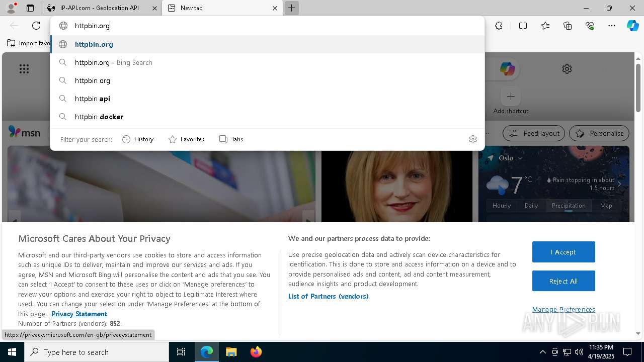Open List of Partners (vendors) link
Screen dimensions: 644x362
(x=329, y=296)
